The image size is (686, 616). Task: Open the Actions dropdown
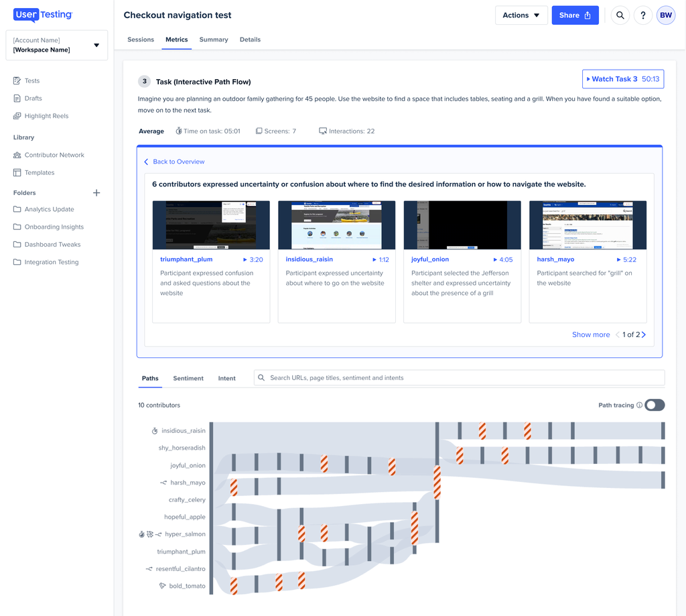521,15
